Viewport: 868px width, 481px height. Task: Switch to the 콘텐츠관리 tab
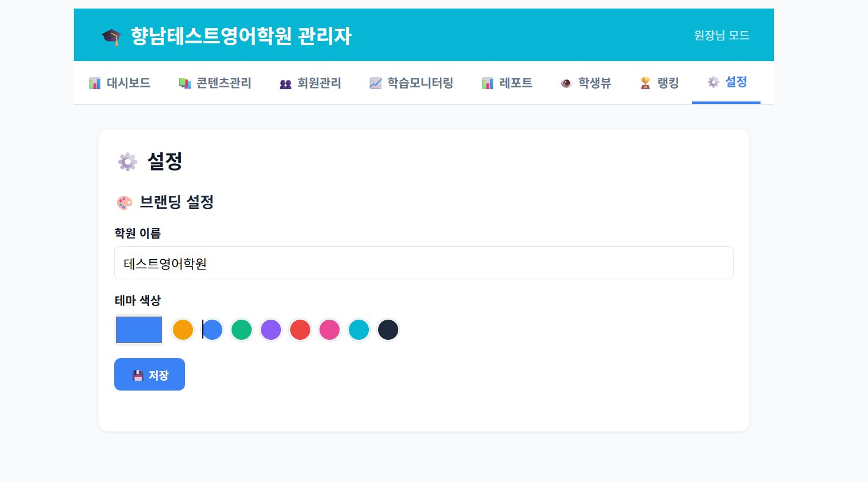(214, 83)
